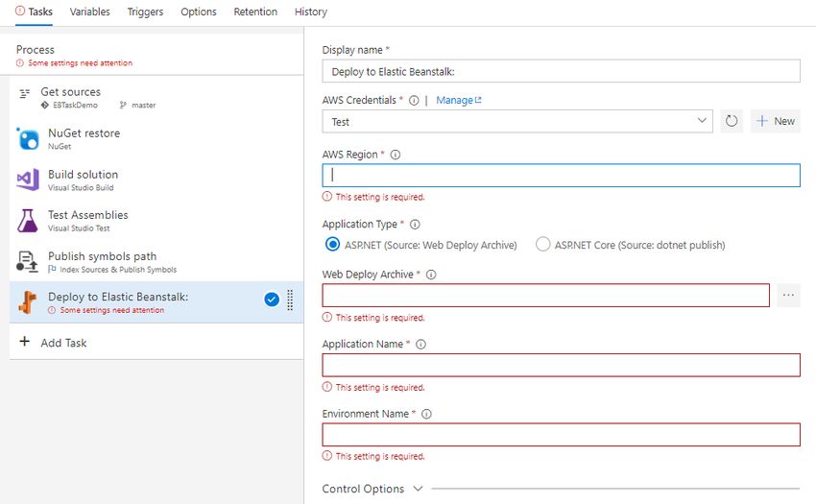
Task: Click the error icon under AWS Region
Action: (326, 196)
